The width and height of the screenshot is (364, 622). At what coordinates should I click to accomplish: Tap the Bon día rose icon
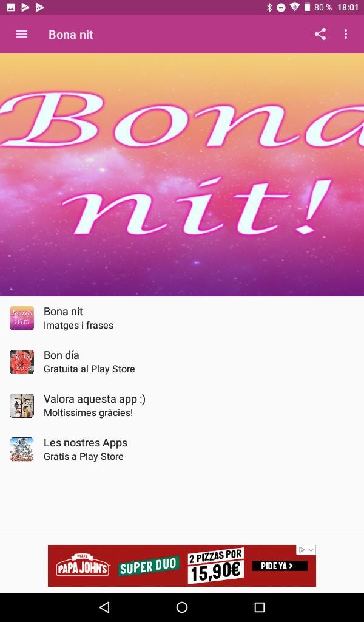pyautogui.click(x=22, y=362)
